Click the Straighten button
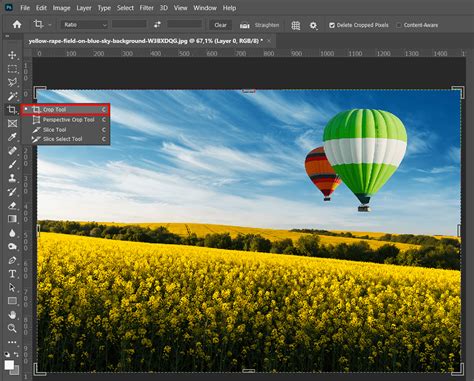The height and width of the screenshot is (381, 474). click(260, 25)
